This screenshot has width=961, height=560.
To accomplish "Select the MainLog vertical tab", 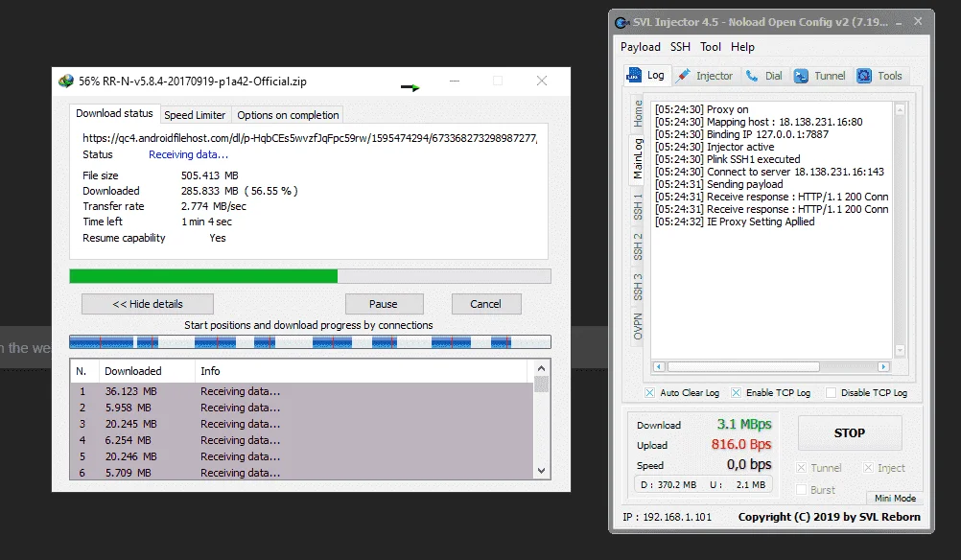I will 638,158.
